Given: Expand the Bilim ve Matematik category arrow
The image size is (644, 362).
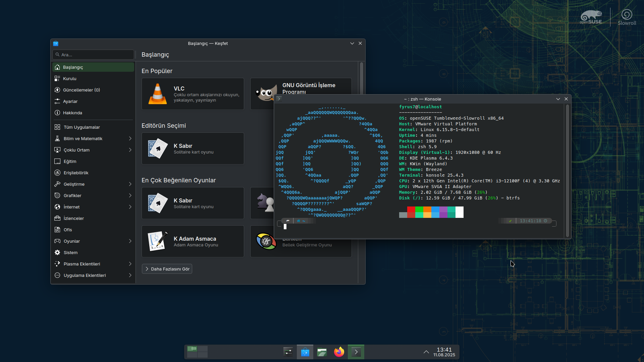Looking at the screenshot, I should pyautogui.click(x=130, y=138).
